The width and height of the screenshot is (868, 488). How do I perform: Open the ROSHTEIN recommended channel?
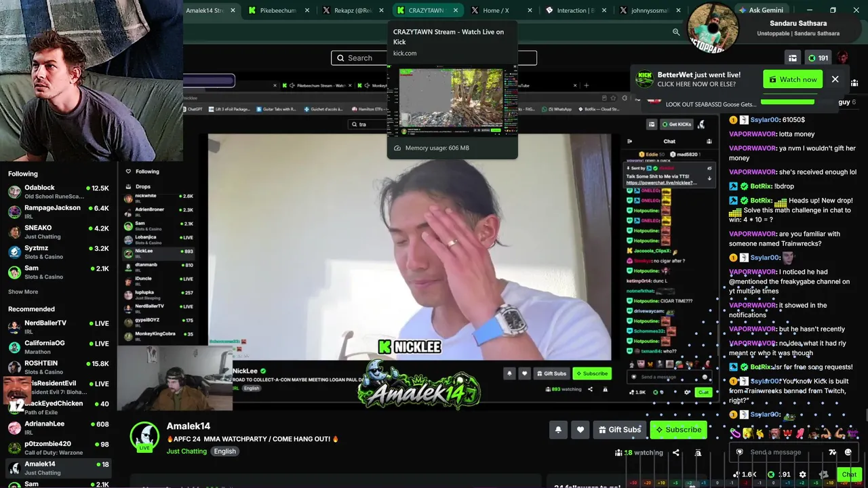57,367
